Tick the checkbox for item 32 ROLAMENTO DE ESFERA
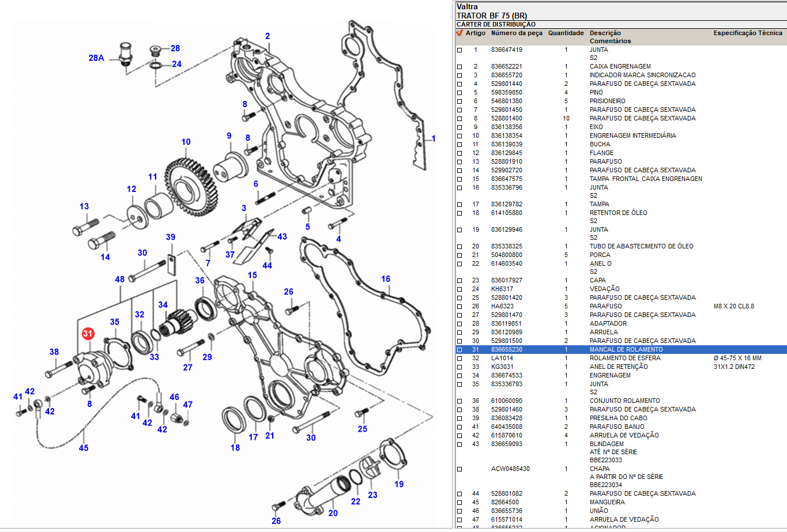The height and width of the screenshot is (532, 787). click(x=460, y=359)
